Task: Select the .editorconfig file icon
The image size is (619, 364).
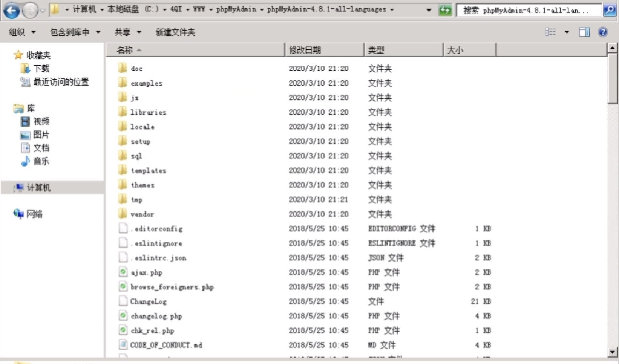Action: pos(123,228)
